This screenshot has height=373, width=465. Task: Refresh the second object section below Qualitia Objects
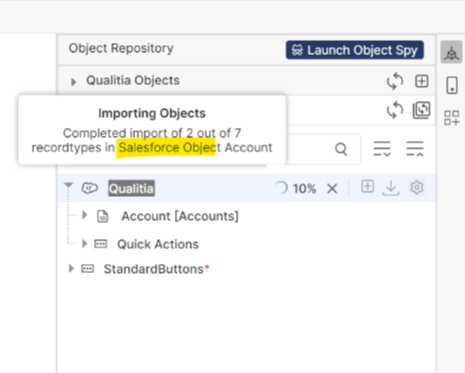click(x=395, y=110)
